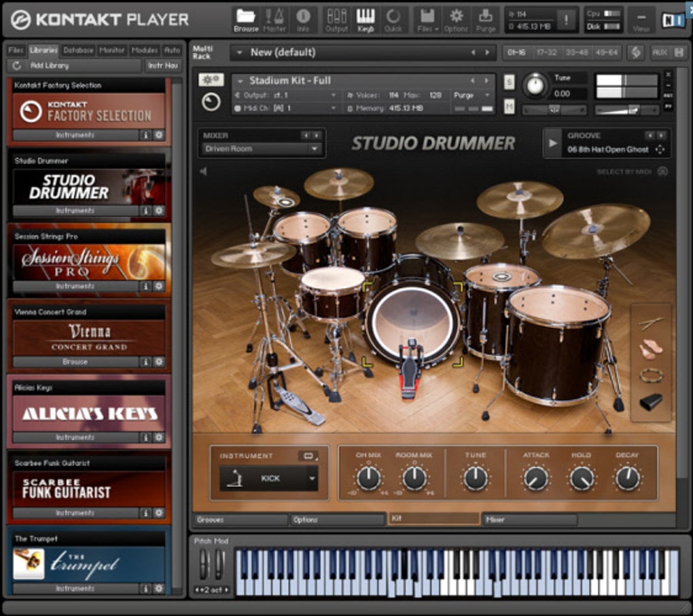Mute the Stadium Kit instrument
The image size is (693, 616).
pyautogui.click(x=509, y=107)
